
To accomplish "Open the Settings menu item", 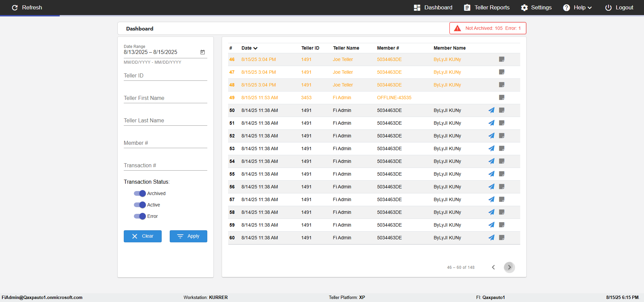I will (536, 8).
